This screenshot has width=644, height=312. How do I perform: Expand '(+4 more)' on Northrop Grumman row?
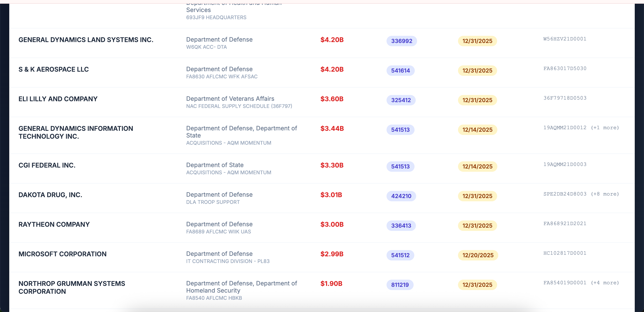604,283
